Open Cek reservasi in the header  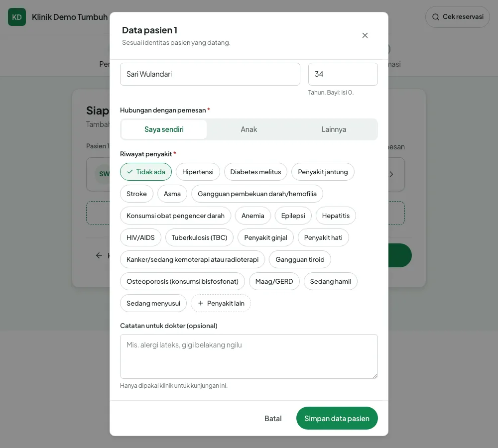click(x=458, y=17)
